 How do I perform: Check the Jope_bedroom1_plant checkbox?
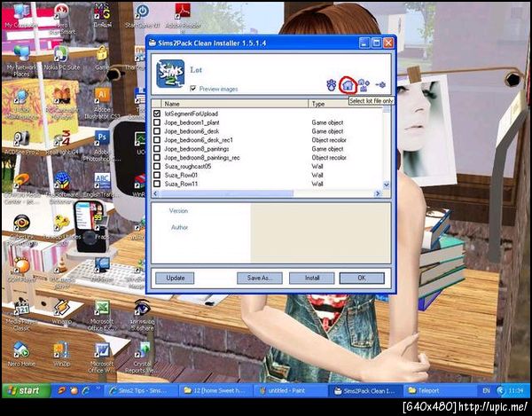point(157,122)
